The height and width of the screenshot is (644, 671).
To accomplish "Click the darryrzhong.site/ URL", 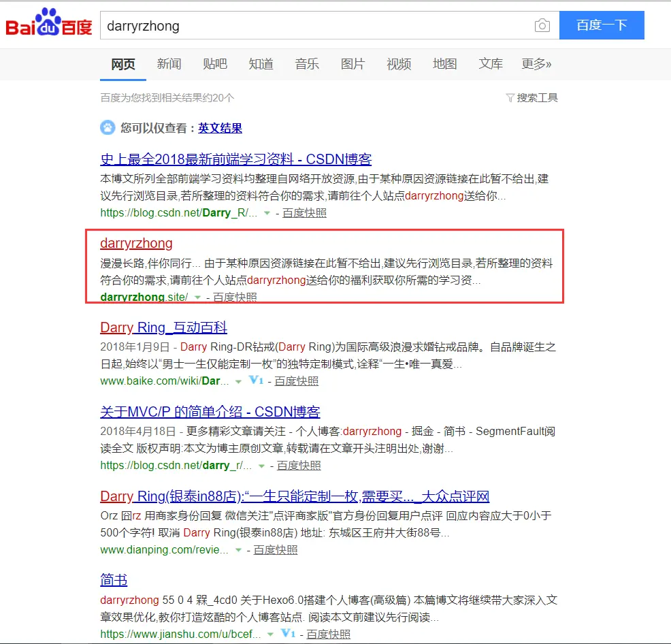I will [144, 297].
